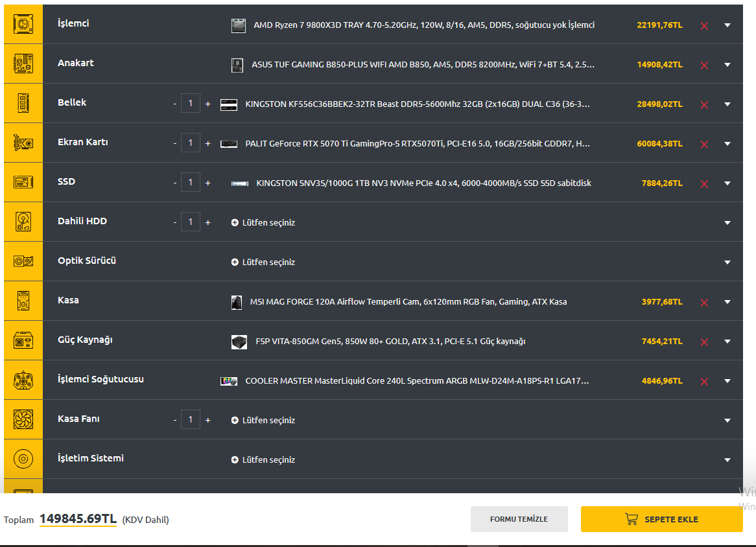
Task: Remove the PALIT RTX 5070 Ti card
Action: (x=704, y=145)
